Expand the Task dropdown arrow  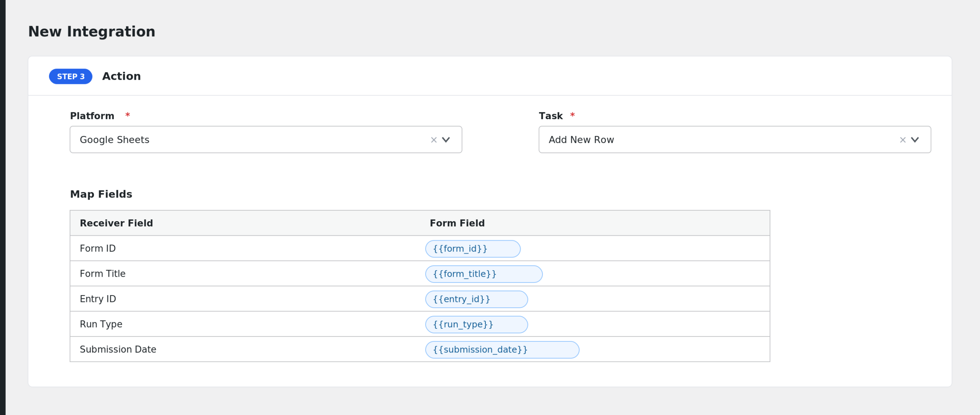(915, 140)
